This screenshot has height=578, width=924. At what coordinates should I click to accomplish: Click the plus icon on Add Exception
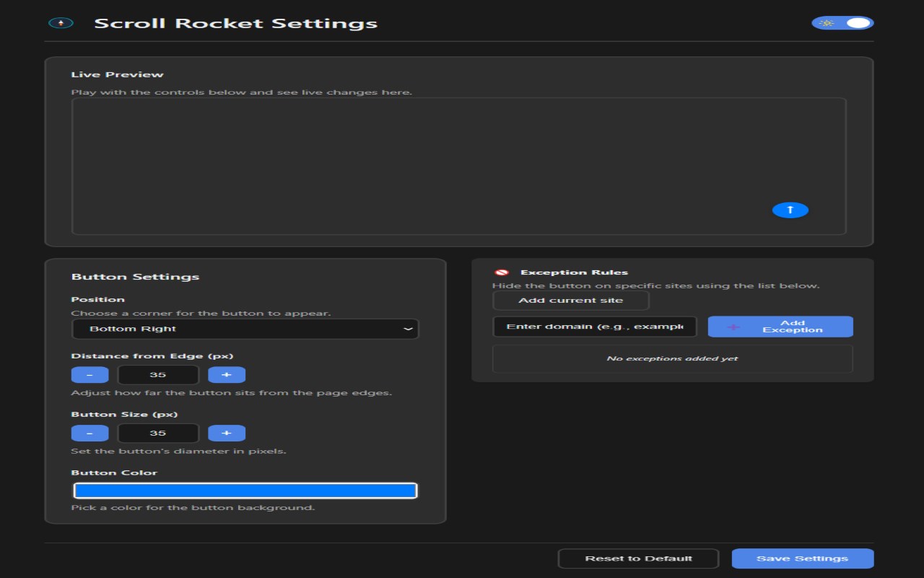pos(733,327)
